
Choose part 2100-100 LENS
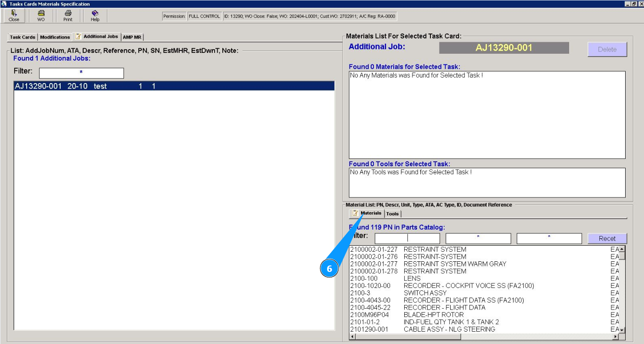pos(484,278)
